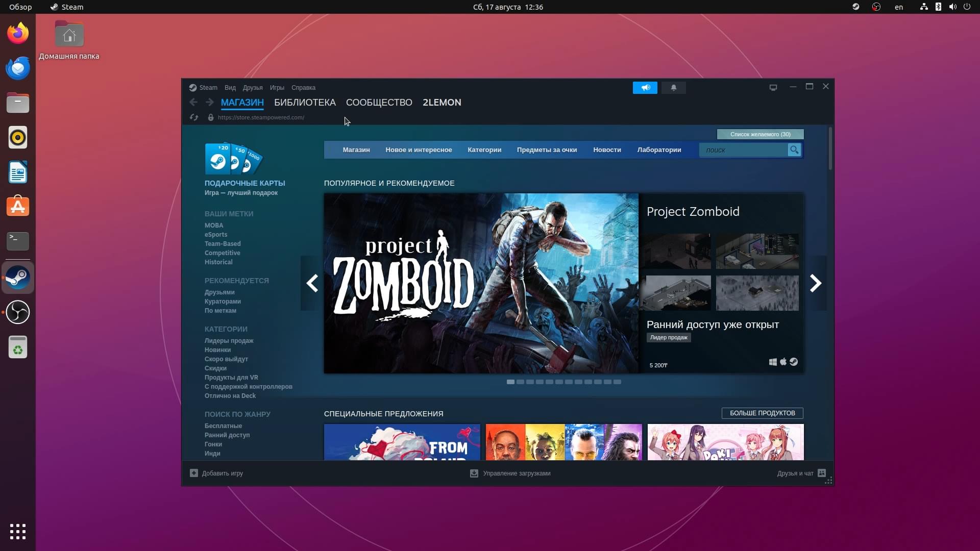This screenshot has height=551, width=980.
Task: Launch Firefox from the dock
Action: (x=18, y=33)
